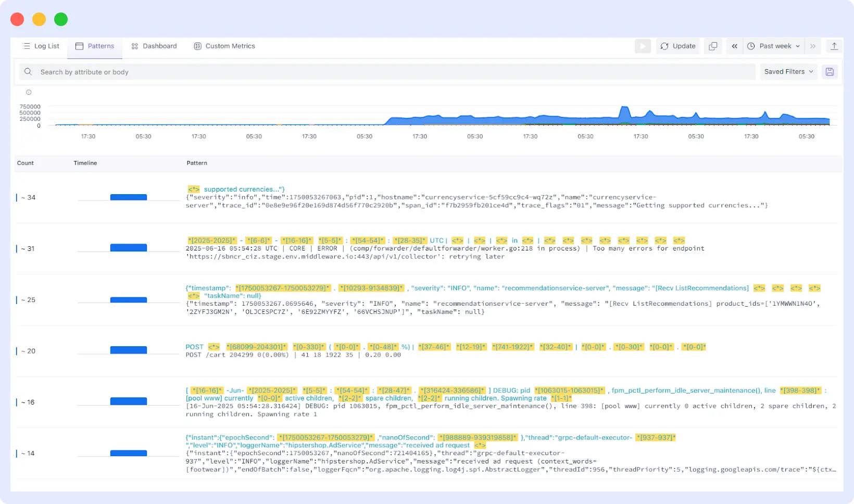Click the info icon above the chart
Image resolution: width=854 pixels, height=504 pixels.
29,92
